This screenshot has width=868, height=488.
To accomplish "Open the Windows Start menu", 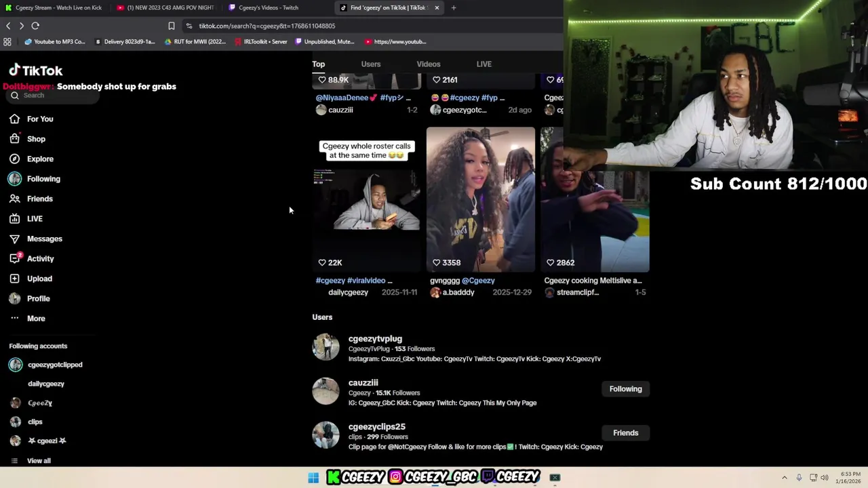I will (x=313, y=477).
